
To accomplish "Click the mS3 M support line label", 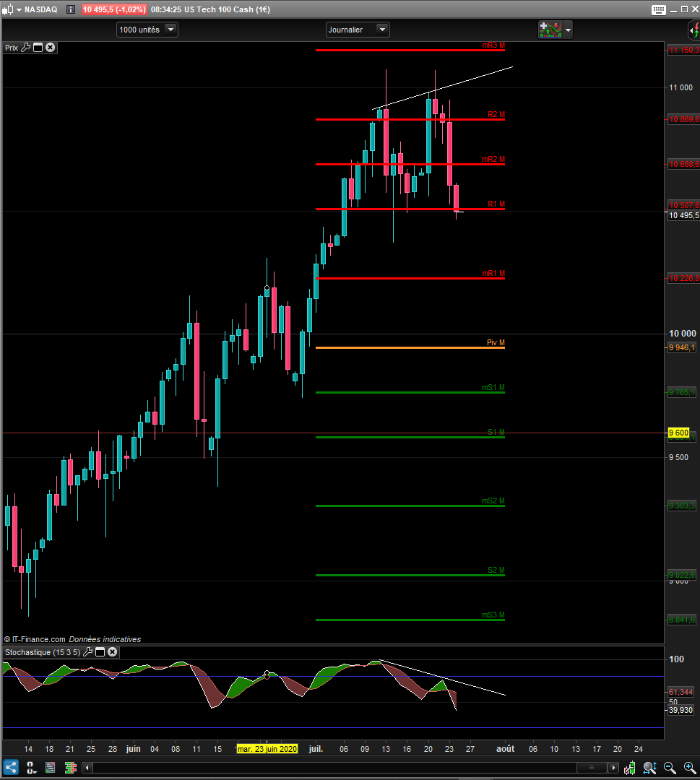I will [x=493, y=615].
